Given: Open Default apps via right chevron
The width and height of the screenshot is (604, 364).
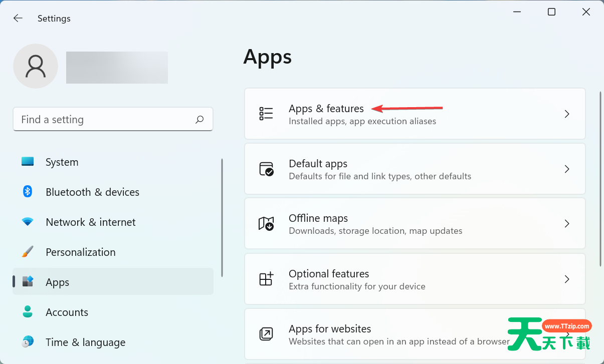Looking at the screenshot, I should point(567,169).
